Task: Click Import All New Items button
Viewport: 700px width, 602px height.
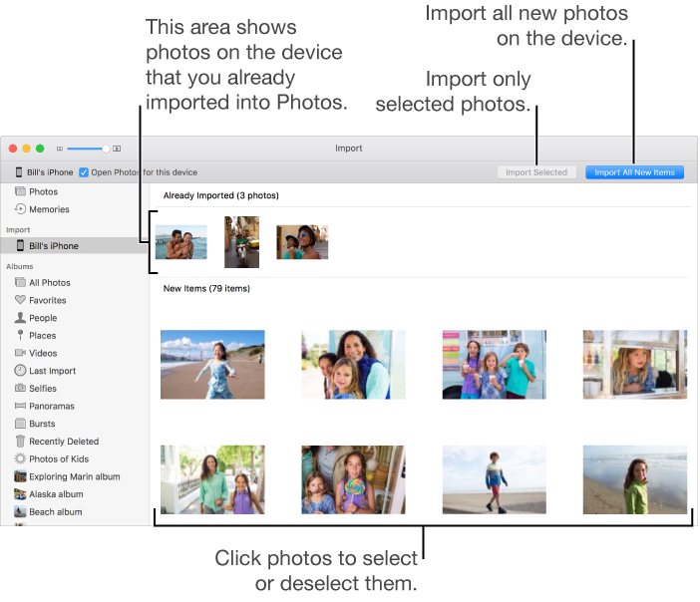Action: (634, 172)
